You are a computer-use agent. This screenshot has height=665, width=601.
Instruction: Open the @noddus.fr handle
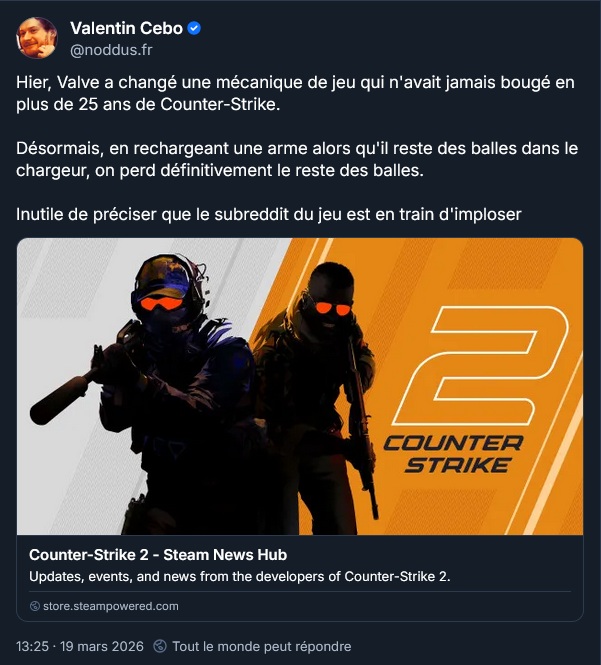click(x=111, y=50)
